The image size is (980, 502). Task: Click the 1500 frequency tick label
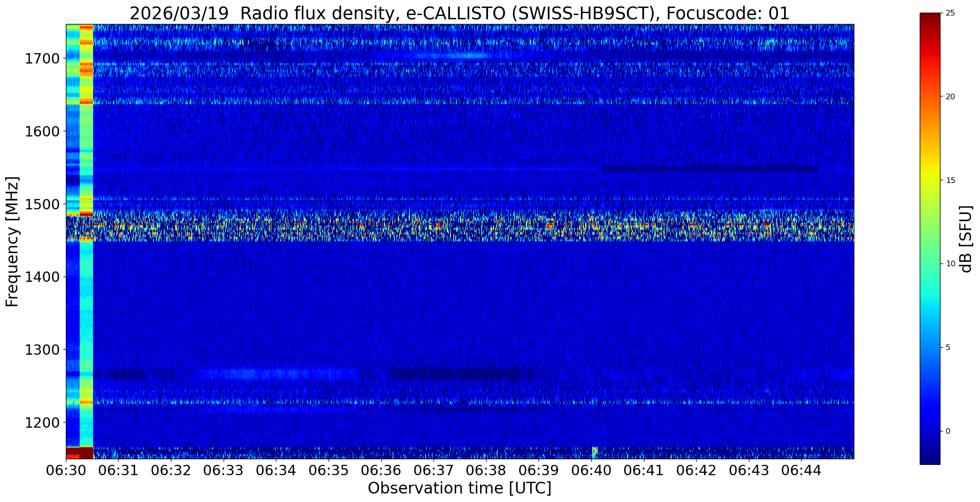point(42,204)
